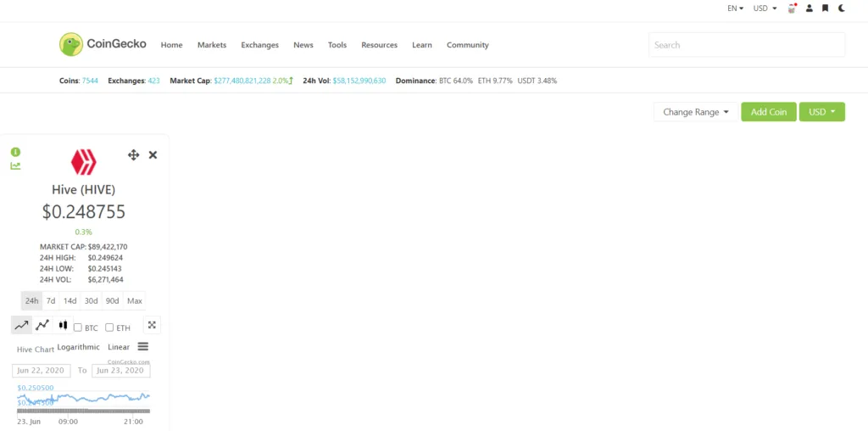Click the CoinGecko gecko logo

point(71,44)
